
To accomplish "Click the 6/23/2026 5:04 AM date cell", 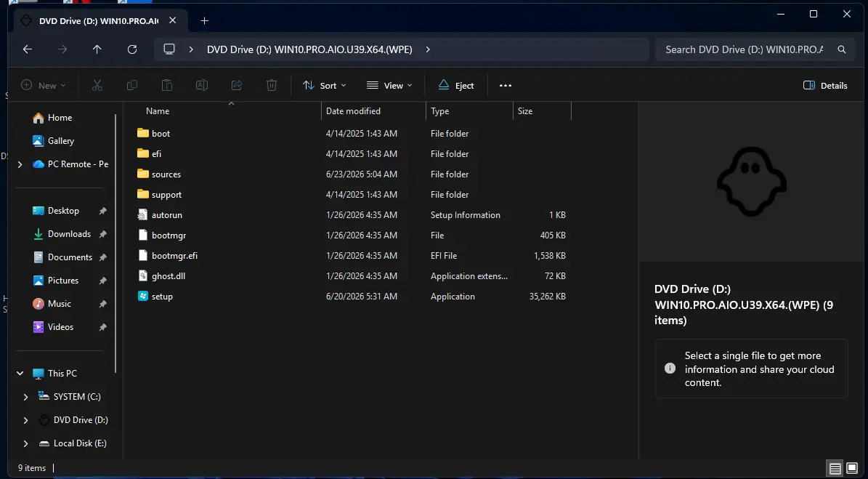I will tap(362, 174).
